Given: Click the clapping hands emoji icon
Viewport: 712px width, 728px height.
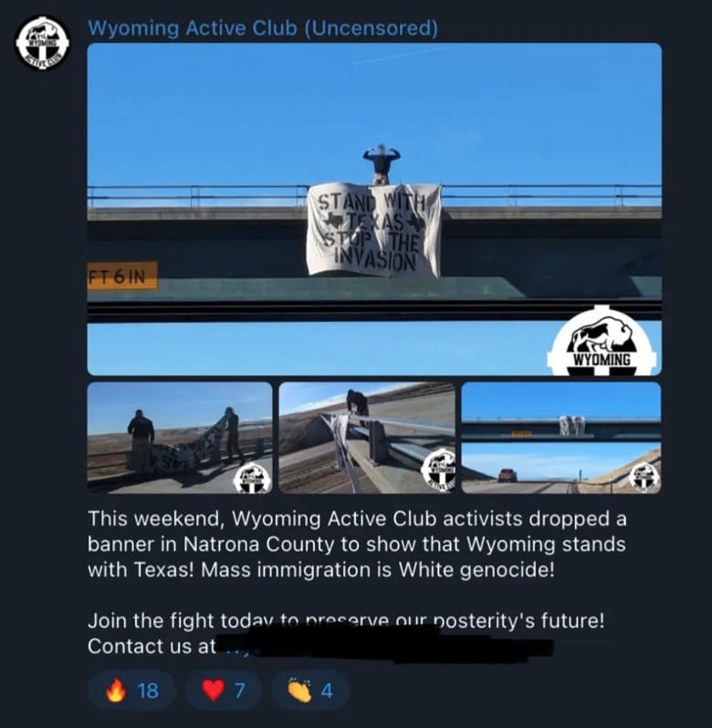Looking at the screenshot, I should 299,691.
